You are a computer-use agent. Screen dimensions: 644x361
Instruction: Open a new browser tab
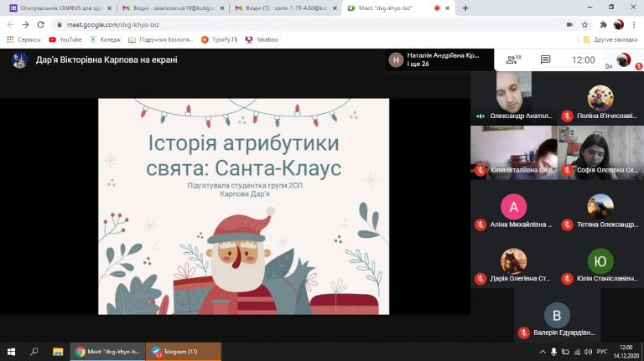click(465, 8)
